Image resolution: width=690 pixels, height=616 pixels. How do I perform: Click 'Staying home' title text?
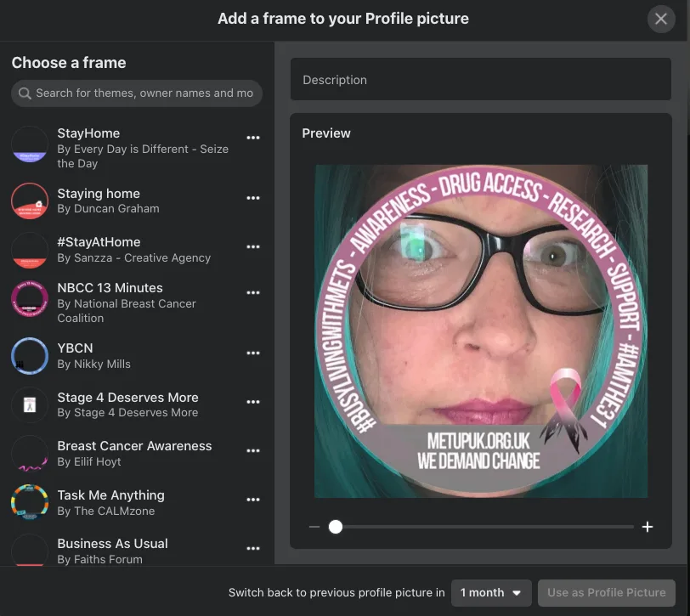point(99,194)
